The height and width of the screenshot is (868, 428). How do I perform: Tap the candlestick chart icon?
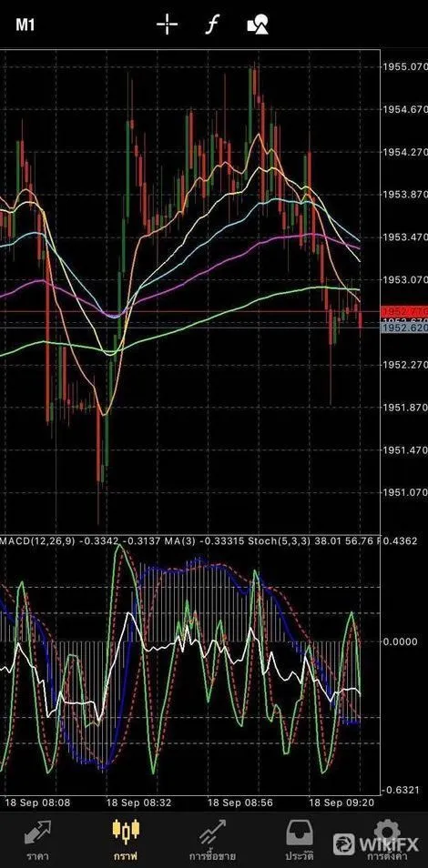coord(126,831)
